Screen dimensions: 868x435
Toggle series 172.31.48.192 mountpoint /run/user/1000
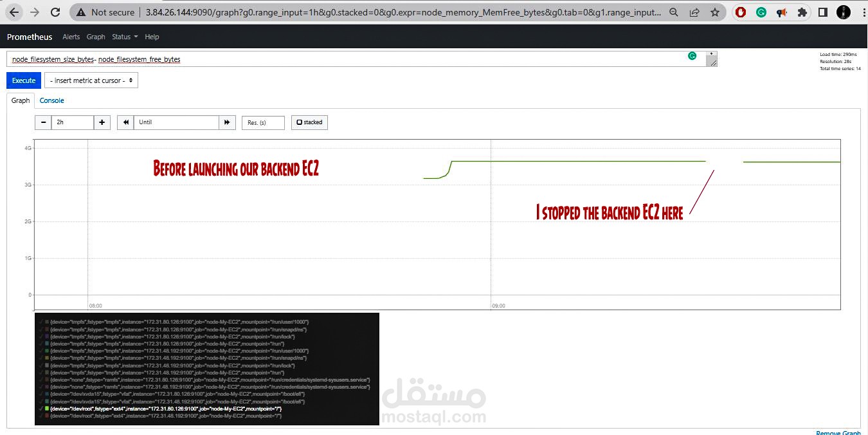tap(174, 351)
